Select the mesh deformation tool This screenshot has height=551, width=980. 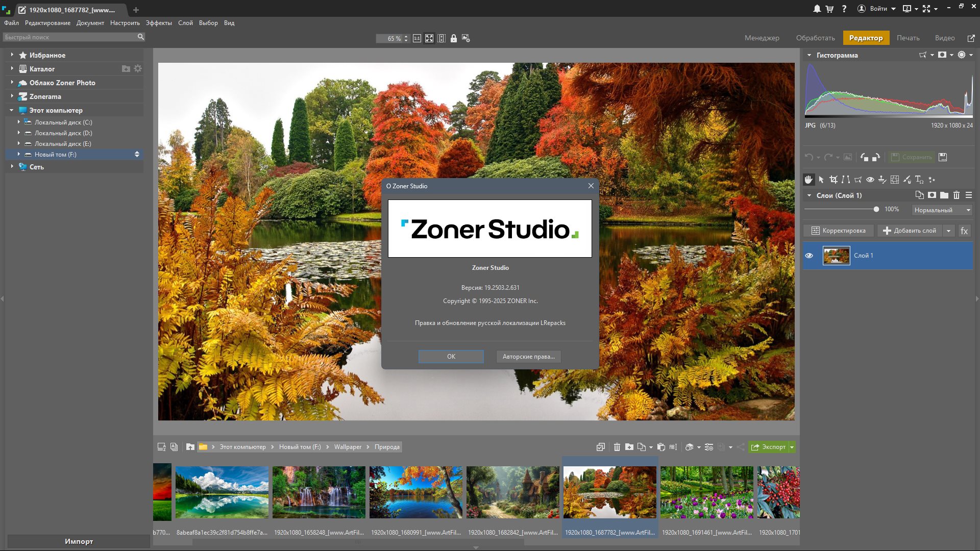tap(895, 180)
